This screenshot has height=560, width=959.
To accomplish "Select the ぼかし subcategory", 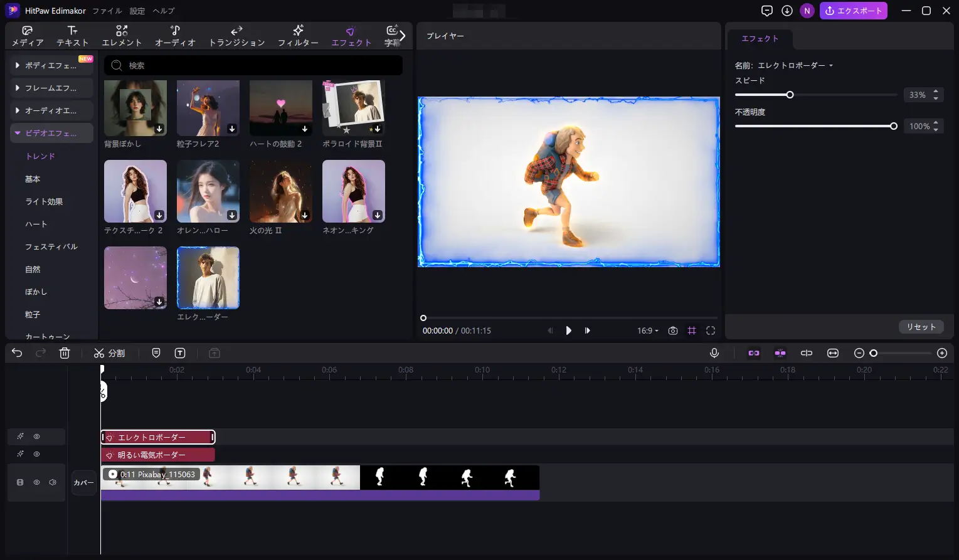I will (36, 292).
